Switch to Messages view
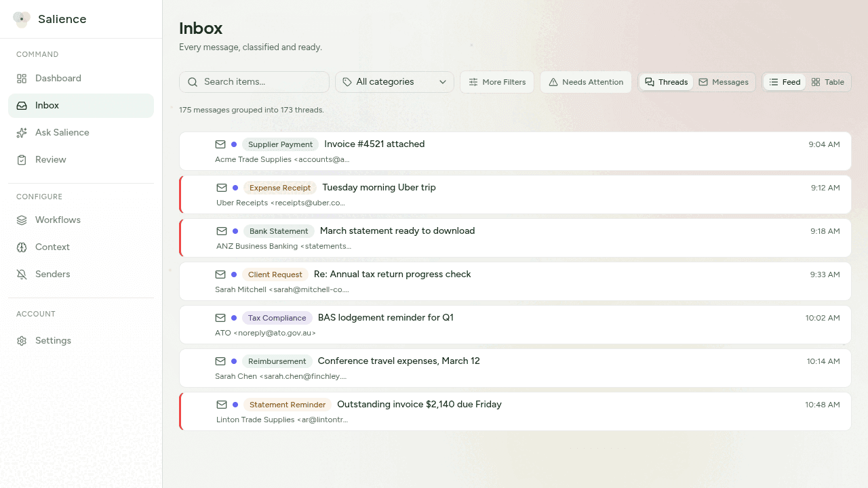The height and width of the screenshot is (488, 868). [724, 82]
